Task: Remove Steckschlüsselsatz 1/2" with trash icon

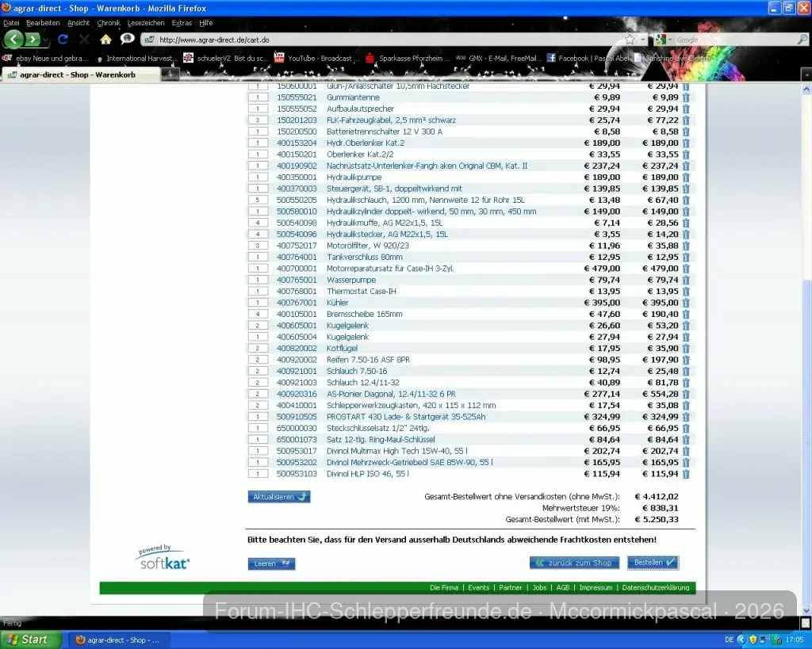Action: pos(686,428)
